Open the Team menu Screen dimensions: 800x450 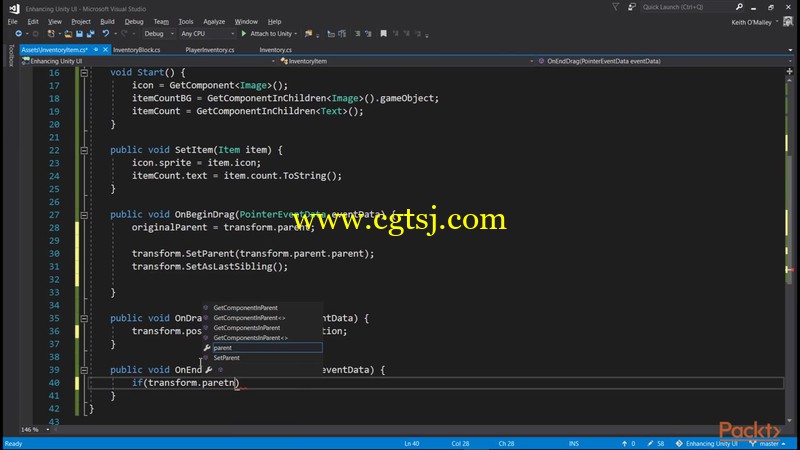tap(161, 21)
